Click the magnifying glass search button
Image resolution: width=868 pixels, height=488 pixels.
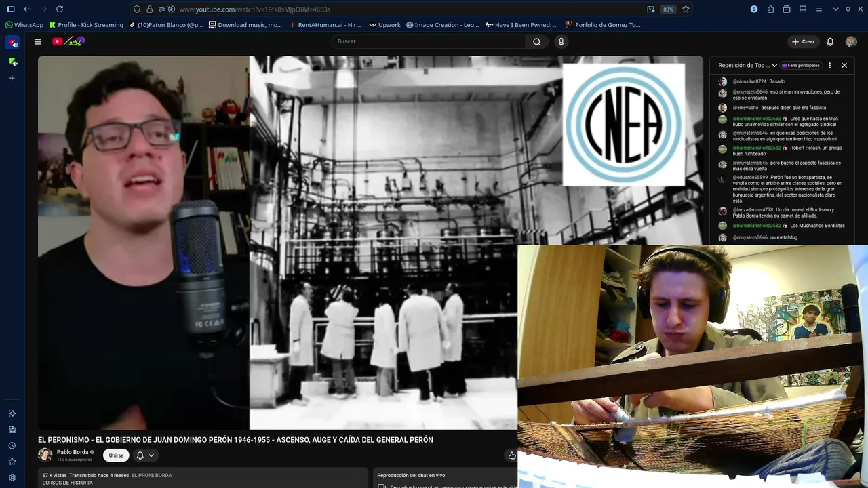point(536,41)
